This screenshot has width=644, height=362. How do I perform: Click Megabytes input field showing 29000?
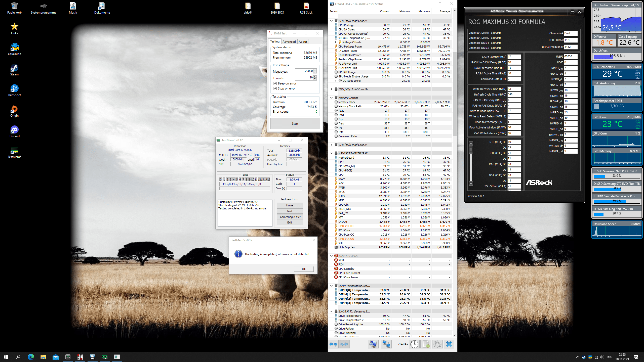[x=304, y=71]
